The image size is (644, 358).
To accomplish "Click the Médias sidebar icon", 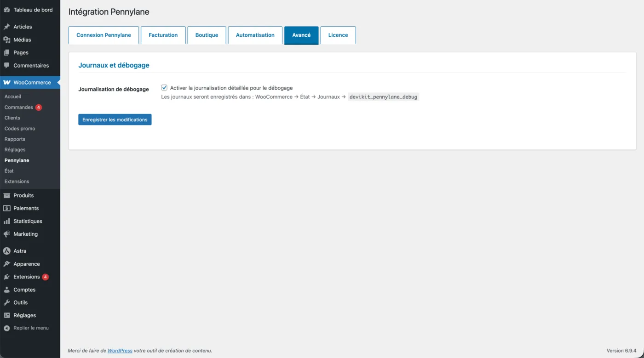I will [x=6, y=40].
